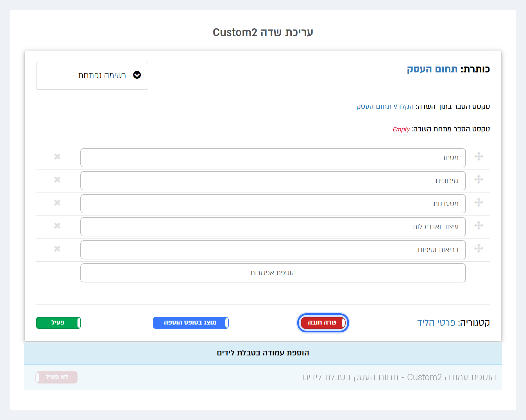Toggle the green פעיל switch
This screenshot has width=526, height=420.
tap(58, 323)
